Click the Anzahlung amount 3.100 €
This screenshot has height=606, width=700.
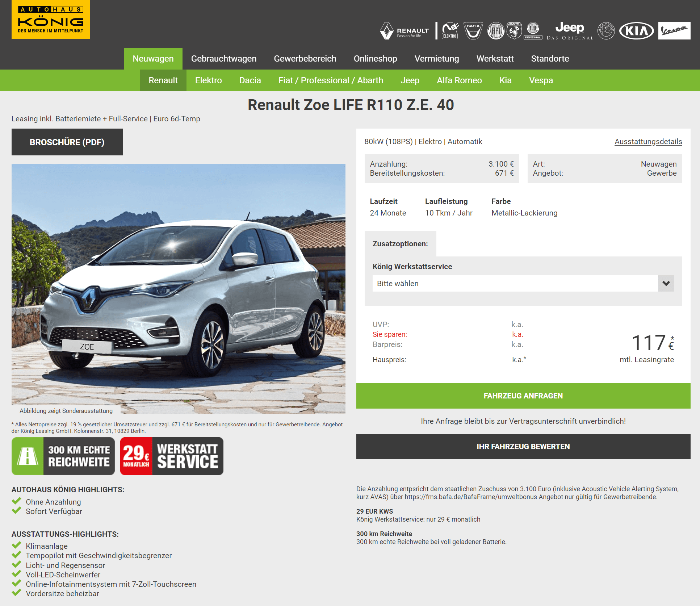[x=501, y=164]
